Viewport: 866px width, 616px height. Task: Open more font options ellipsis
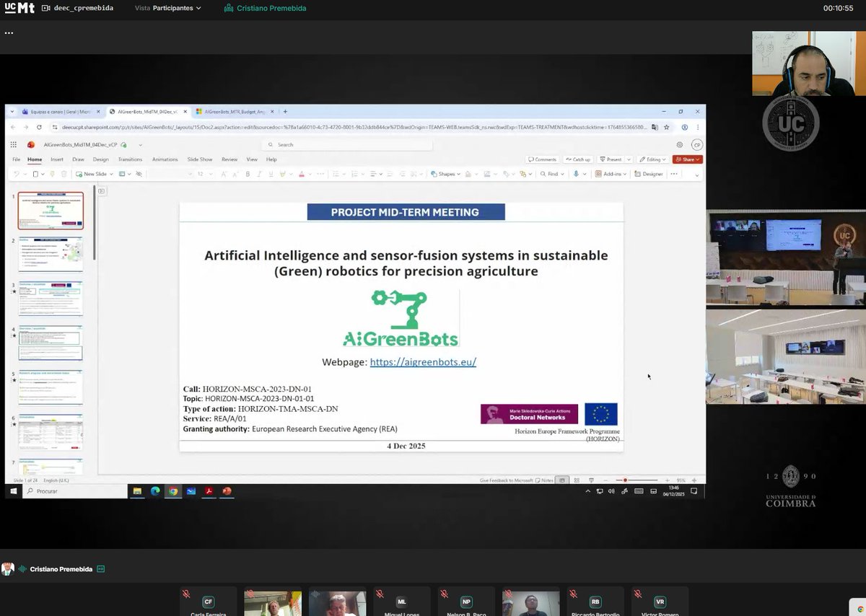point(320,174)
